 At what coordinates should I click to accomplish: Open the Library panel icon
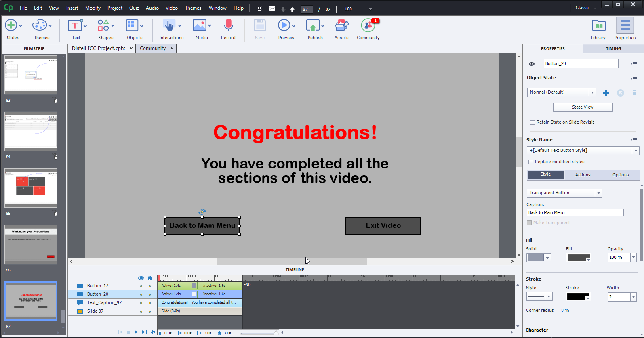click(x=598, y=25)
